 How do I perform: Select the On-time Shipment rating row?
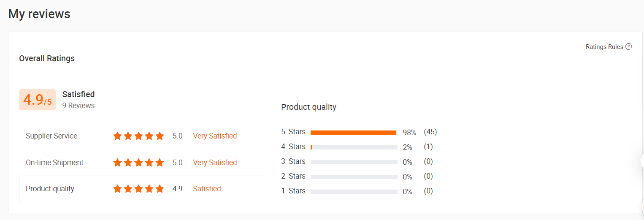141,163
